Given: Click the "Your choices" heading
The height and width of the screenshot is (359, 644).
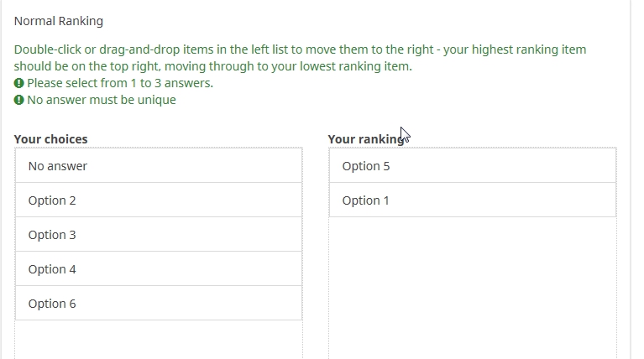Looking at the screenshot, I should 50,139.
